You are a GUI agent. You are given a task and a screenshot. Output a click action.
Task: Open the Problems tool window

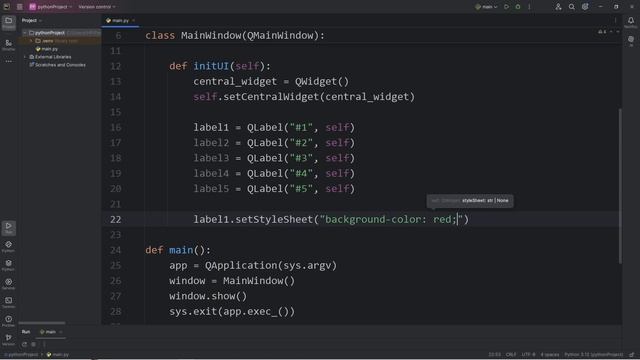[x=9, y=321]
